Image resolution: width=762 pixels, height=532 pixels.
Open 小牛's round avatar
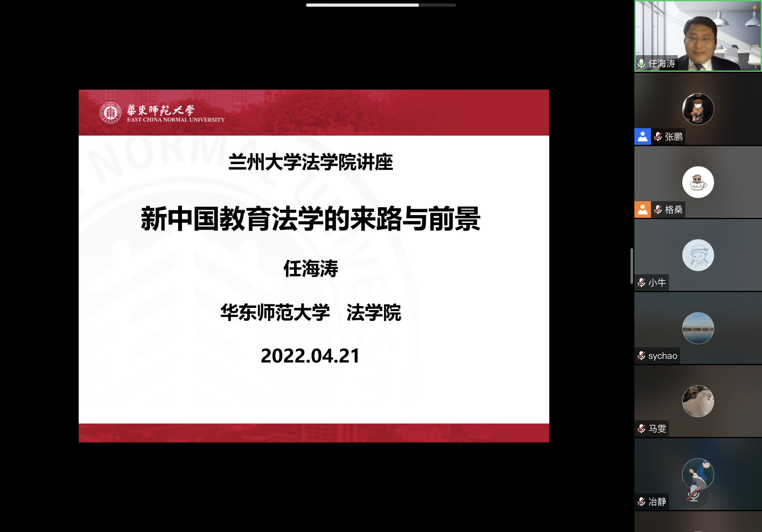pyautogui.click(x=698, y=255)
